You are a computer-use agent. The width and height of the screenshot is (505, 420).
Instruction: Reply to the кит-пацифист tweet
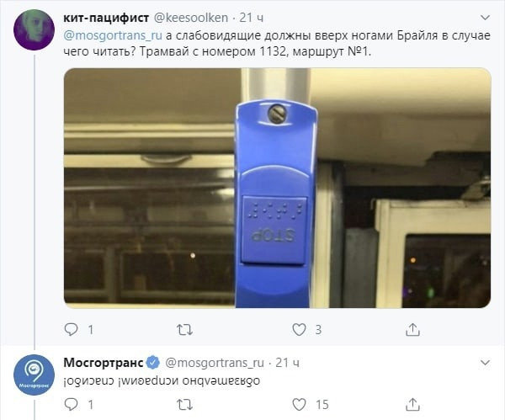point(72,329)
